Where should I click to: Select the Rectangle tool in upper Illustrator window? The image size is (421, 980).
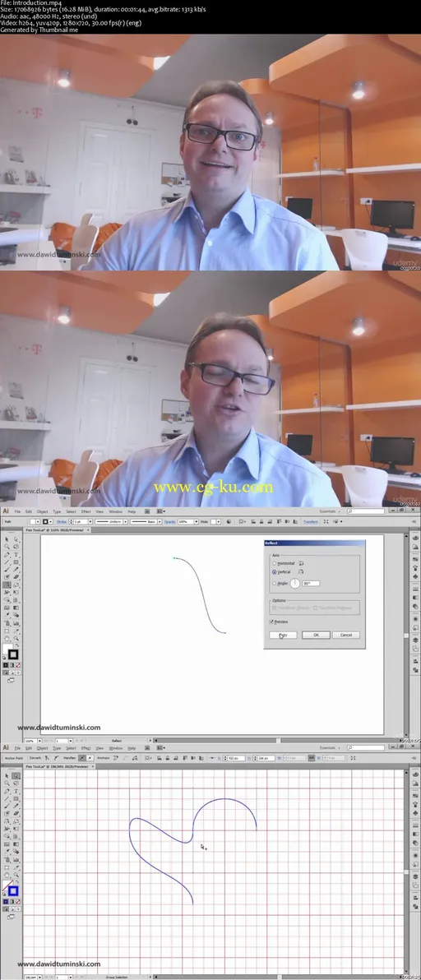(x=16, y=562)
